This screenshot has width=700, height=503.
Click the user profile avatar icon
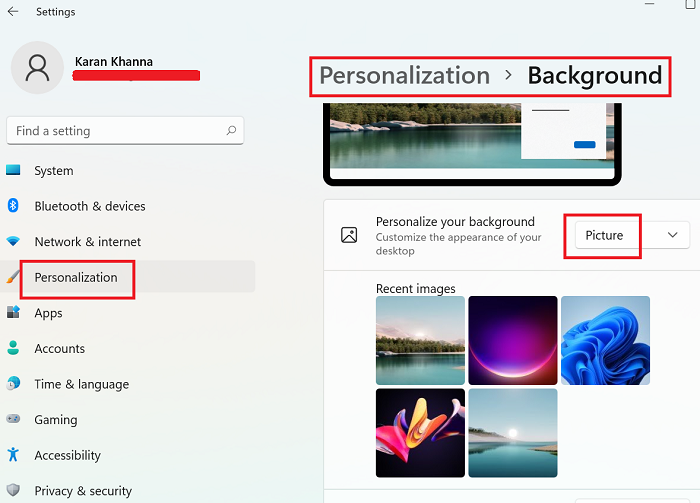point(38,68)
